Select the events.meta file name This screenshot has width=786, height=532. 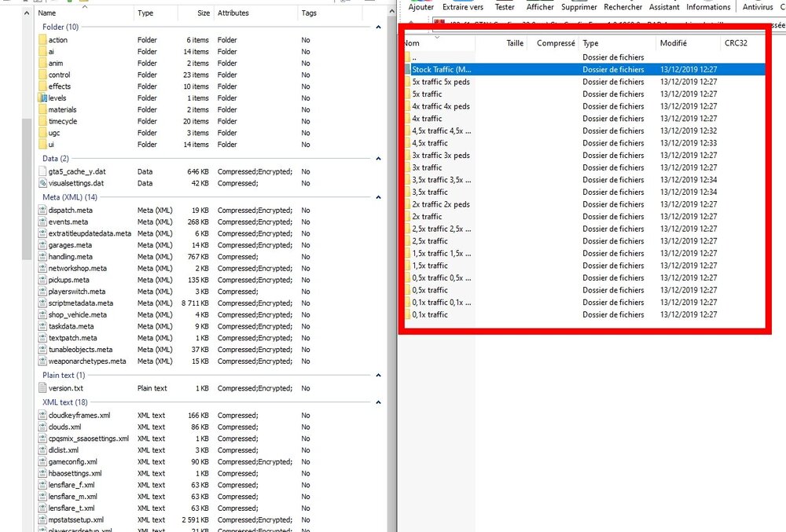tap(68, 222)
